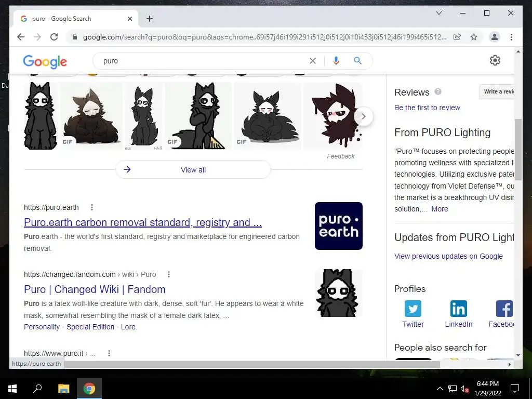The height and width of the screenshot is (399, 532).
Task: View site info via lock icon
Action: (75, 37)
